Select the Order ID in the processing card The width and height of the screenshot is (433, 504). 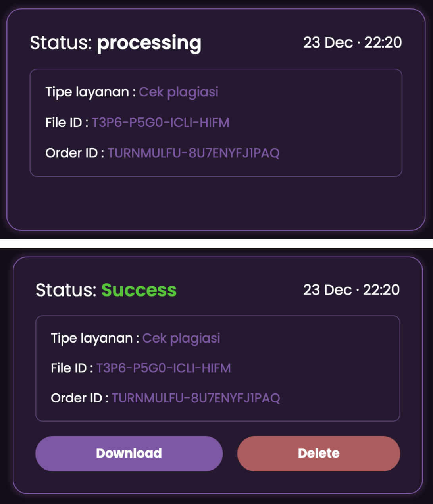(194, 153)
